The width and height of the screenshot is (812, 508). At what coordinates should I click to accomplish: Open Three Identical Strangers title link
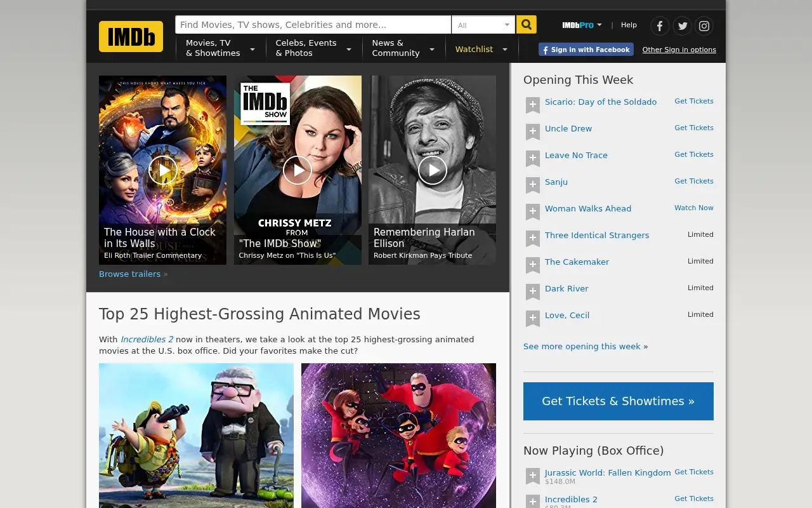pyautogui.click(x=597, y=235)
